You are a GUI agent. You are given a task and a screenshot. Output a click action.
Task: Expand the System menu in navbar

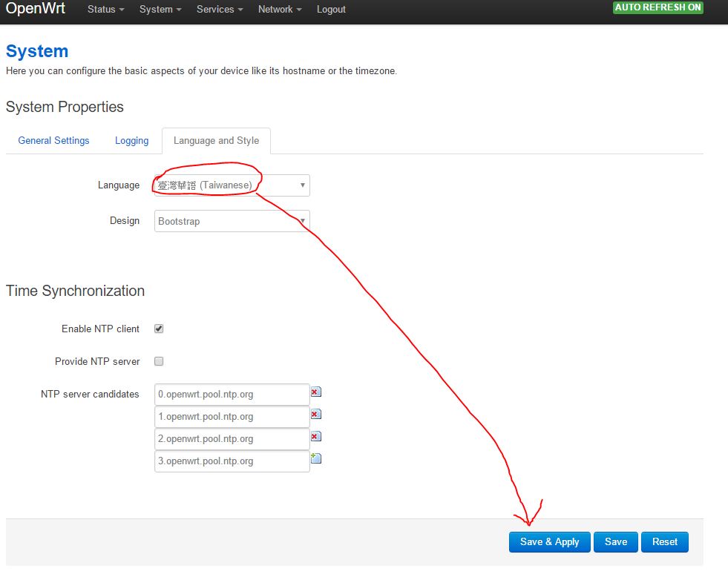tap(160, 10)
